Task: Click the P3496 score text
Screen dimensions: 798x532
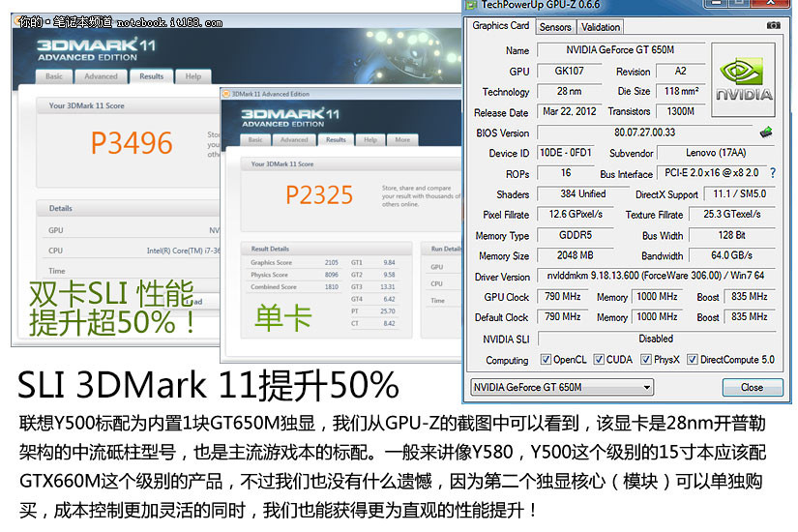Action: pos(132,143)
